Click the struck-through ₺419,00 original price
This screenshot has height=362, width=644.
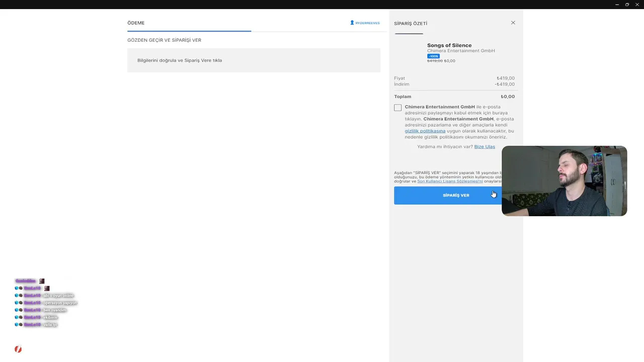[435, 61]
